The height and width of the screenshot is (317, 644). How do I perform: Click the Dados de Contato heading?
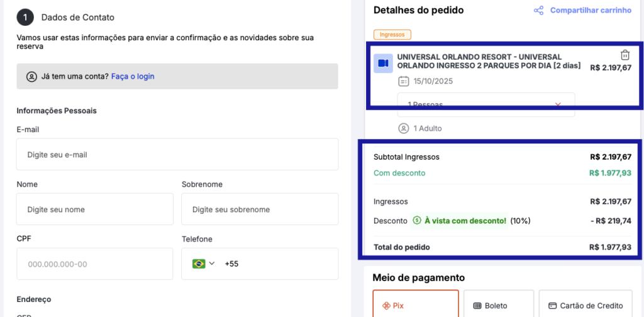click(78, 17)
